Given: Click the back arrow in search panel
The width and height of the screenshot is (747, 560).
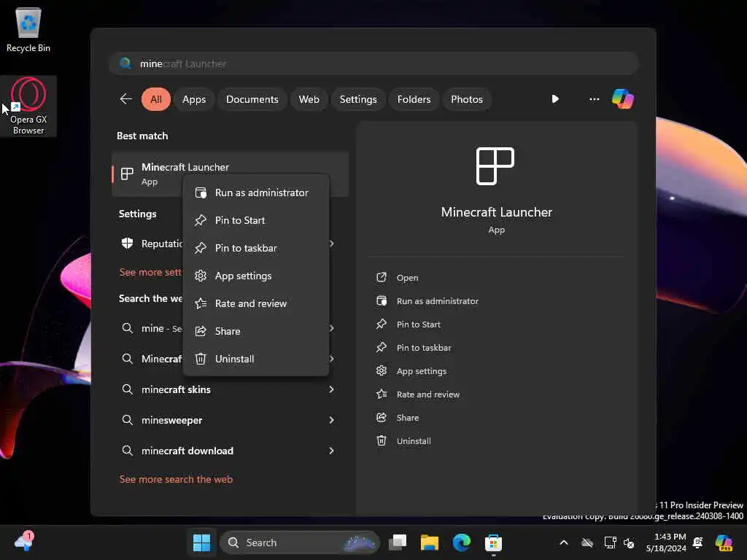Looking at the screenshot, I should tap(125, 99).
